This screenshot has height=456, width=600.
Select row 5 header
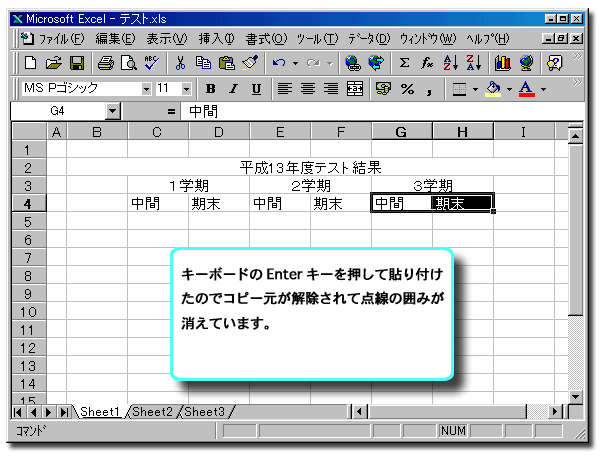(x=29, y=222)
